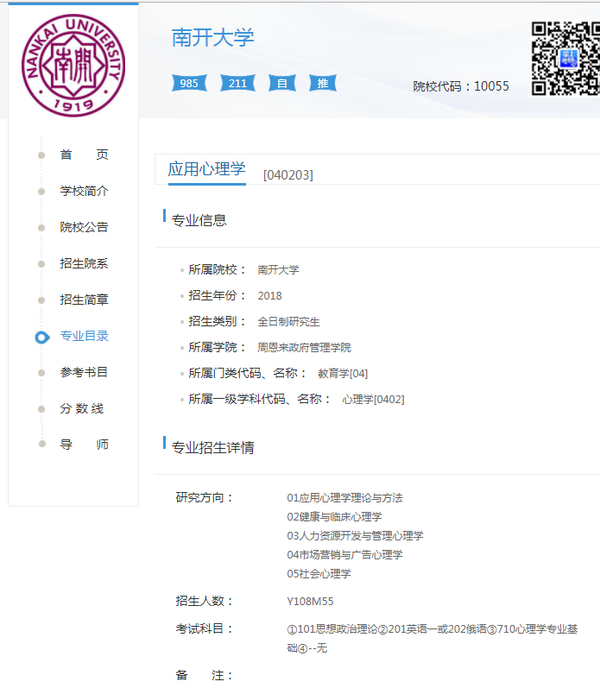
Task: Open 参考书目 in the sidebar
Action: (x=84, y=372)
